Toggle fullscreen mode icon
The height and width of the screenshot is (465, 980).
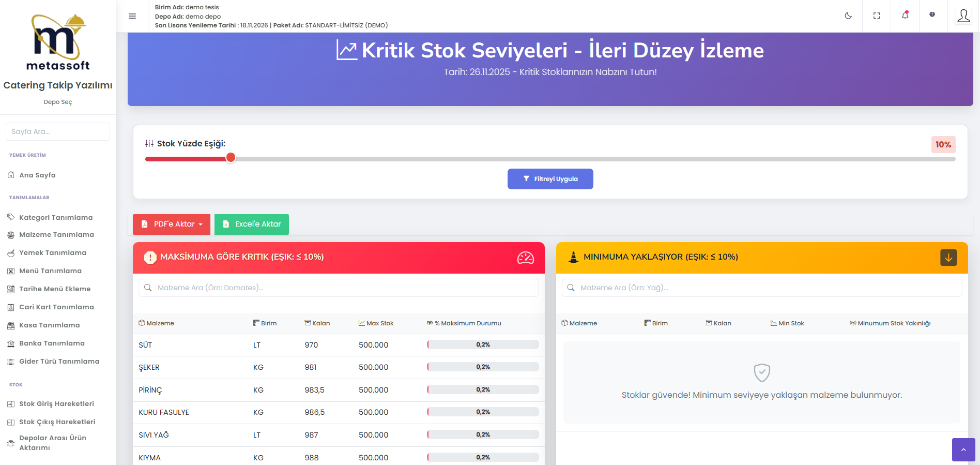877,16
